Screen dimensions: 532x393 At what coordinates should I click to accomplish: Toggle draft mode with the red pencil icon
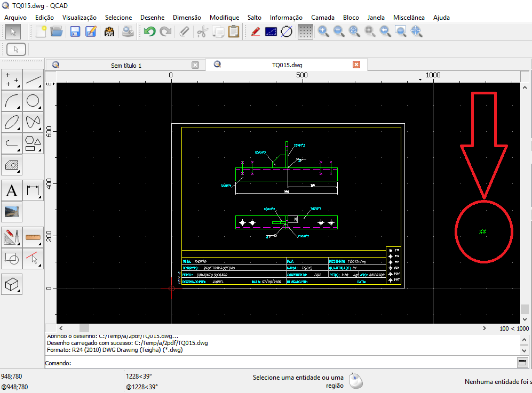coord(256,32)
